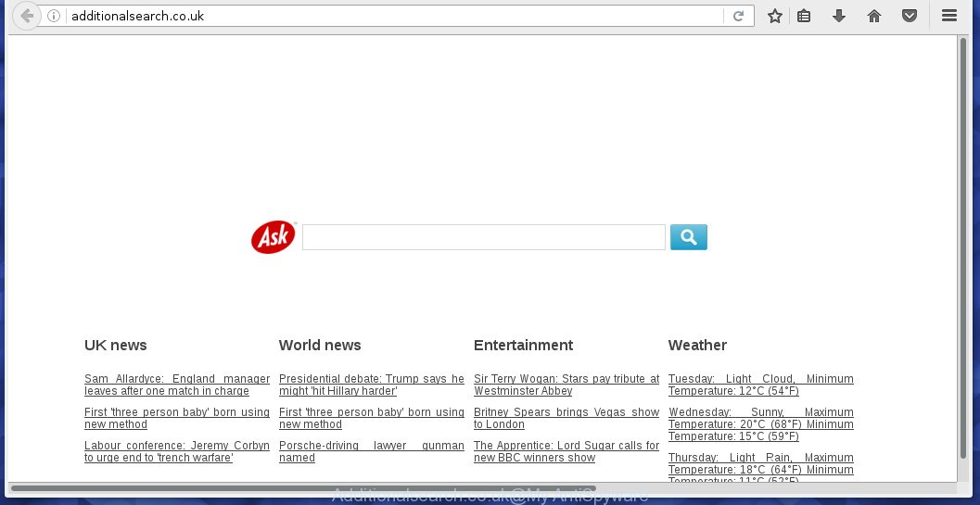This screenshot has width=980, height=505.
Task: Open Sam Allardyce England manager news link
Action: coord(177,385)
